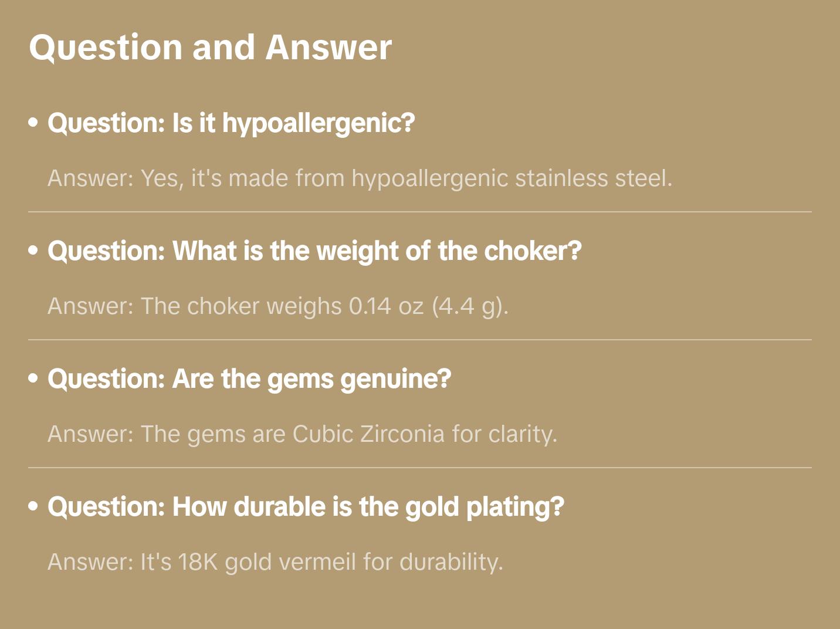Select the answer beginning "It's 18K gold"
Image resolution: width=840 pixels, height=629 pixels.
pos(275,562)
